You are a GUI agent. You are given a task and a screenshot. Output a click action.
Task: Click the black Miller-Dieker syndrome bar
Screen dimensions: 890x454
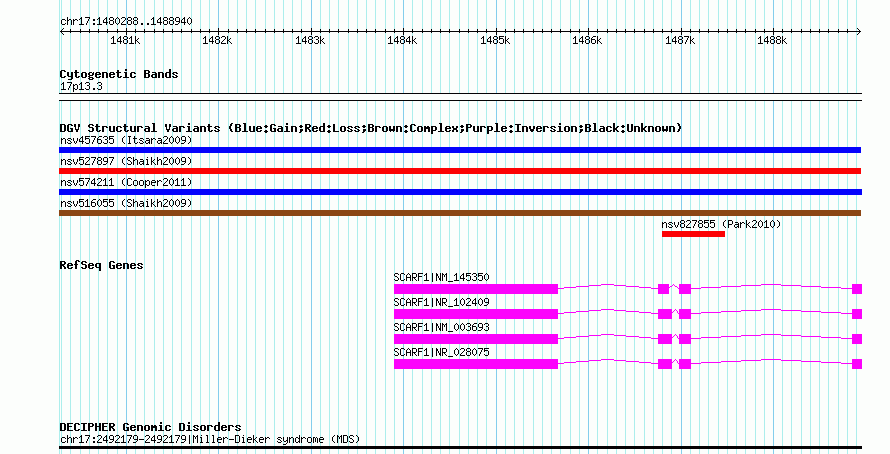pos(460,448)
